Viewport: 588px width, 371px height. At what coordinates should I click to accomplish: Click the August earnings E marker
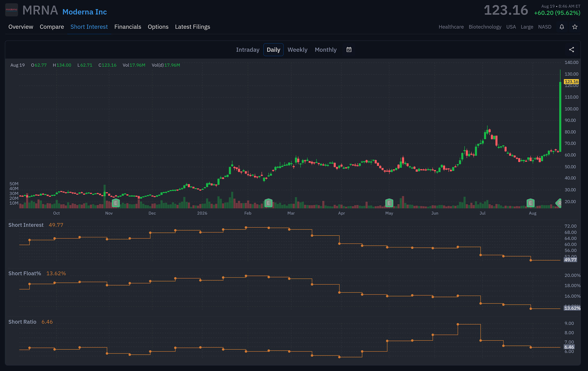pos(530,203)
